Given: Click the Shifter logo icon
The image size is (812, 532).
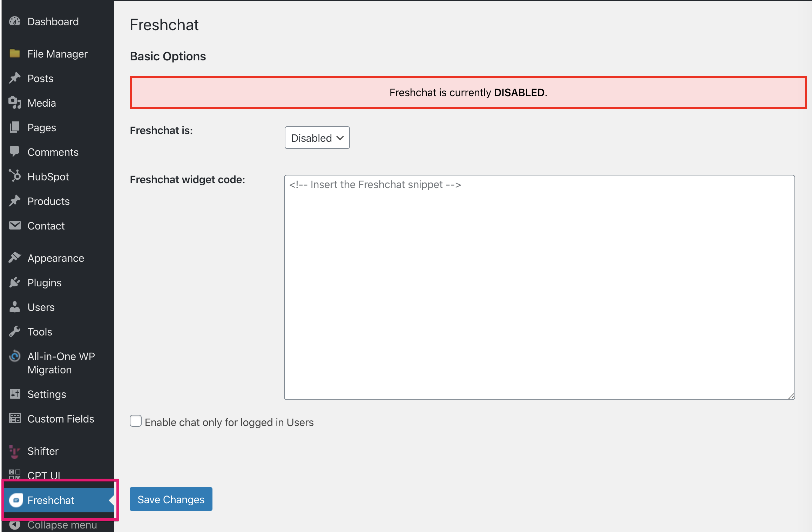Looking at the screenshot, I should tap(15, 451).
